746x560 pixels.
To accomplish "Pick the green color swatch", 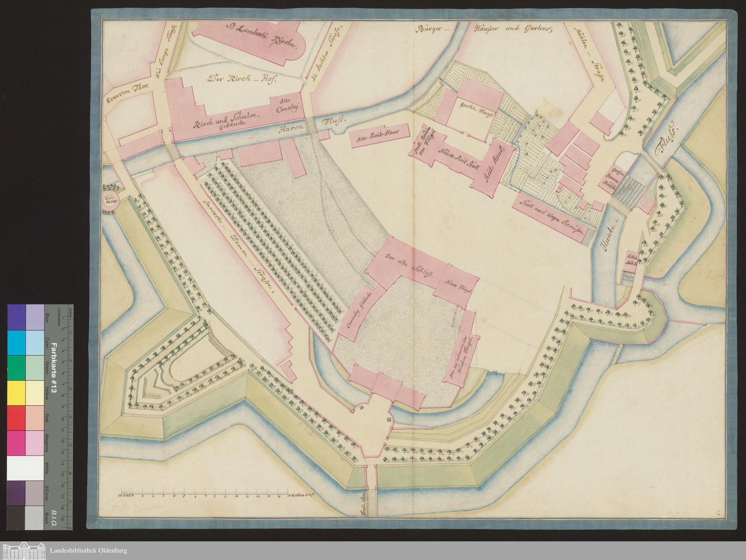I will [x=16, y=368].
